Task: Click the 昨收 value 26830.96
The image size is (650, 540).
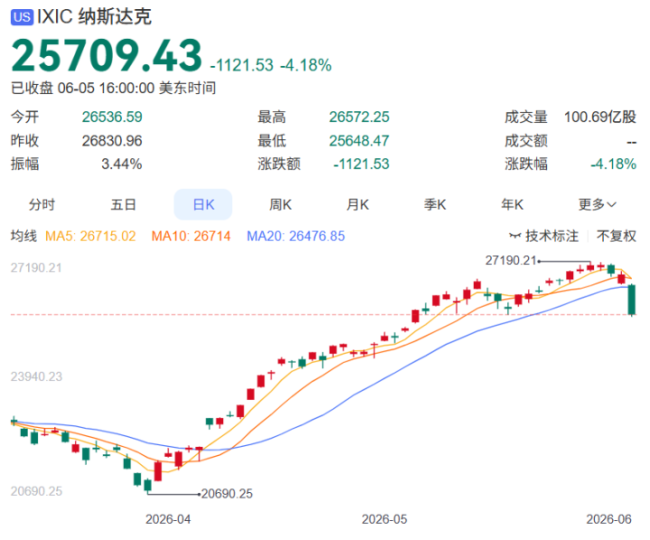Action: [x=112, y=141]
